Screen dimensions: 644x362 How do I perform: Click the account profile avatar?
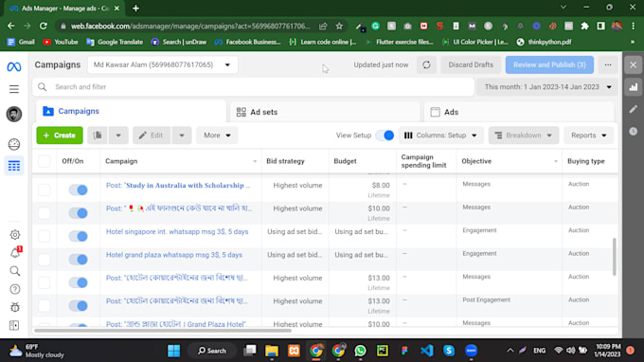tap(14, 115)
